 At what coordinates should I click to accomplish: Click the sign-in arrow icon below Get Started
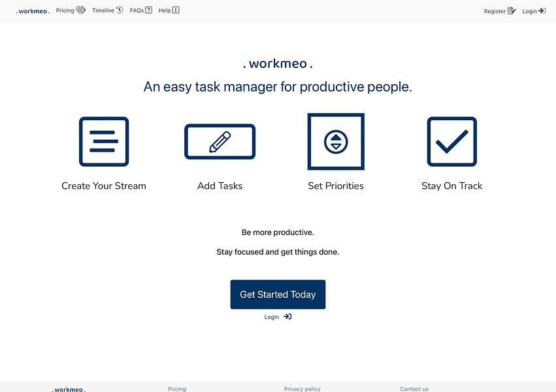pos(287,316)
